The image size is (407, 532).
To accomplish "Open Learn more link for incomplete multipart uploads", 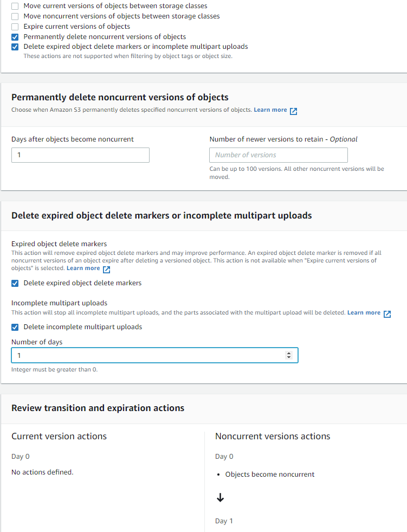I will [x=364, y=313].
